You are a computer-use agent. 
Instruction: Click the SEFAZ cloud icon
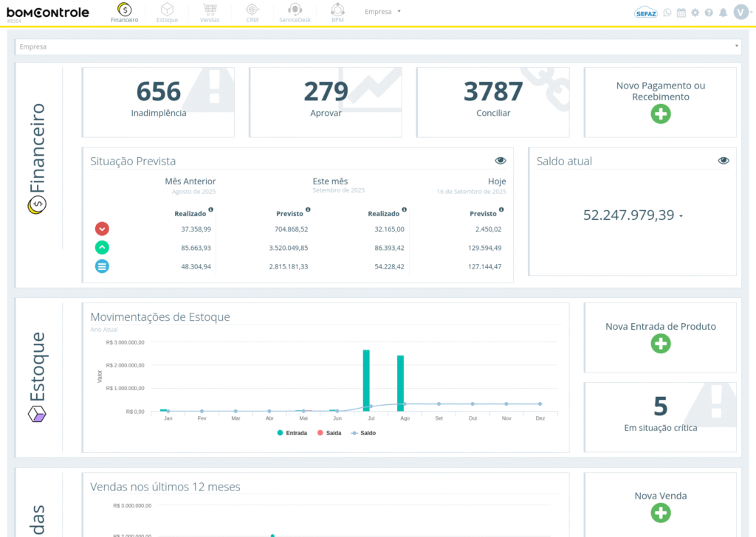(646, 13)
